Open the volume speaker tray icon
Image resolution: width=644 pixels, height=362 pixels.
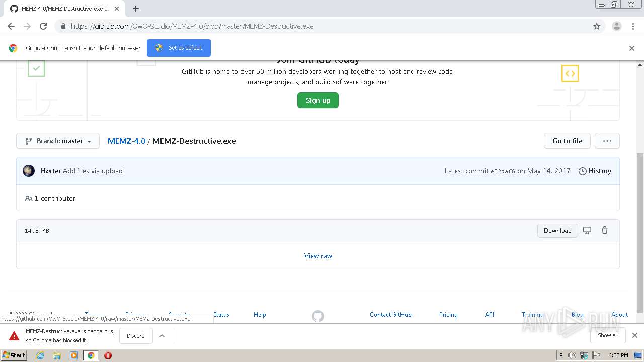tap(572, 355)
